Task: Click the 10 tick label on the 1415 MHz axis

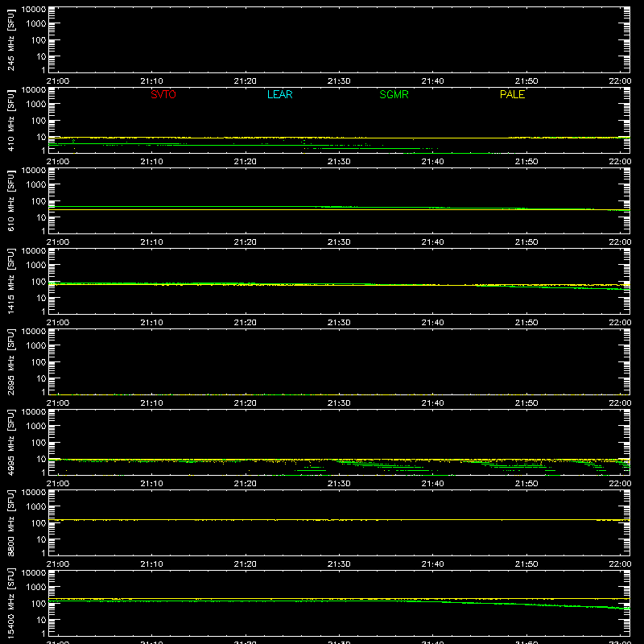Action: click(x=41, y=298)
